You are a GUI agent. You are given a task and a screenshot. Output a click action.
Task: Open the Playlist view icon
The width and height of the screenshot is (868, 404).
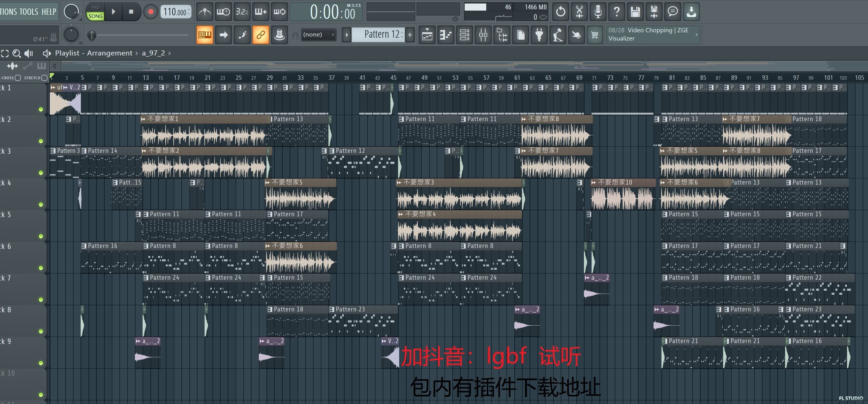tap(427, 34)
